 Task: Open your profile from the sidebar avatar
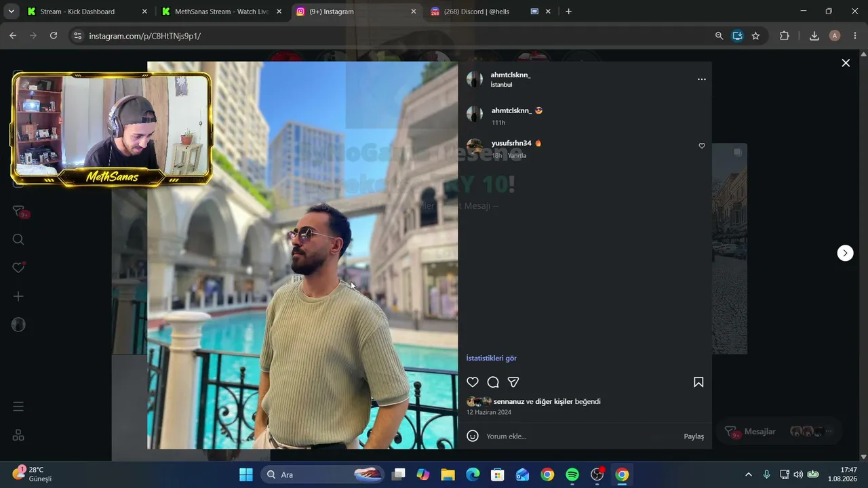click(18, 325)
